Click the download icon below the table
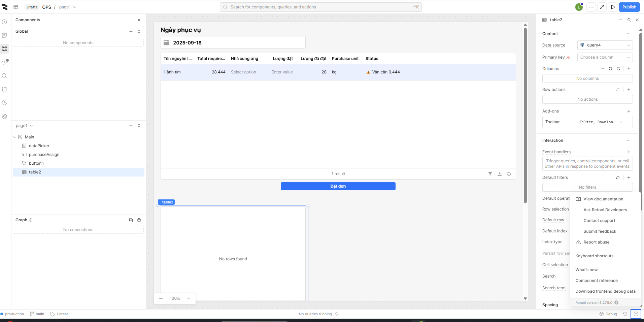The image size is (644, 322). [x=500, y=174]
